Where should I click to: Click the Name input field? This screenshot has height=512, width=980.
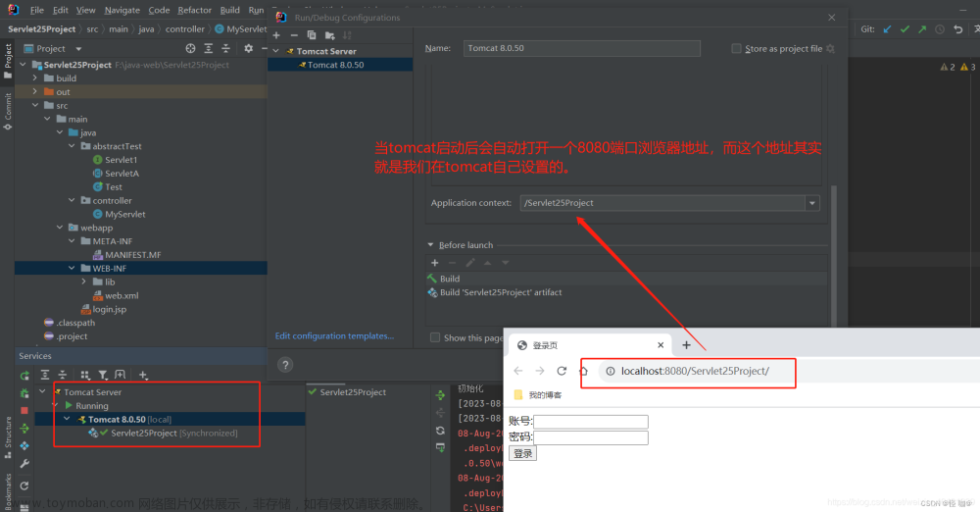582,48
